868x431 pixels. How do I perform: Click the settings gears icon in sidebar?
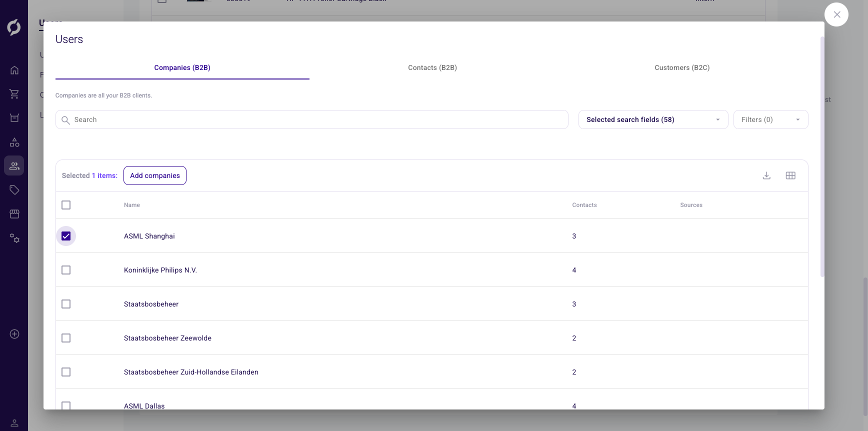14,238
